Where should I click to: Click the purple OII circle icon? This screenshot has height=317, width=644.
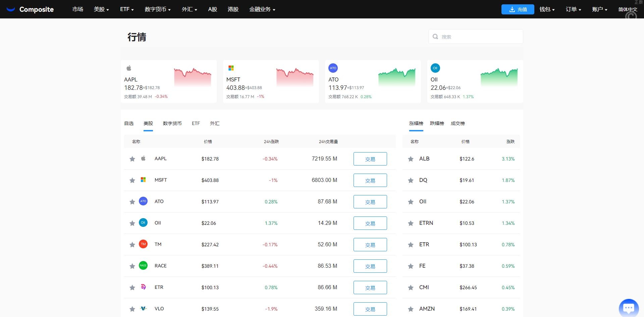pyautogui.click(x=143, y=223)
